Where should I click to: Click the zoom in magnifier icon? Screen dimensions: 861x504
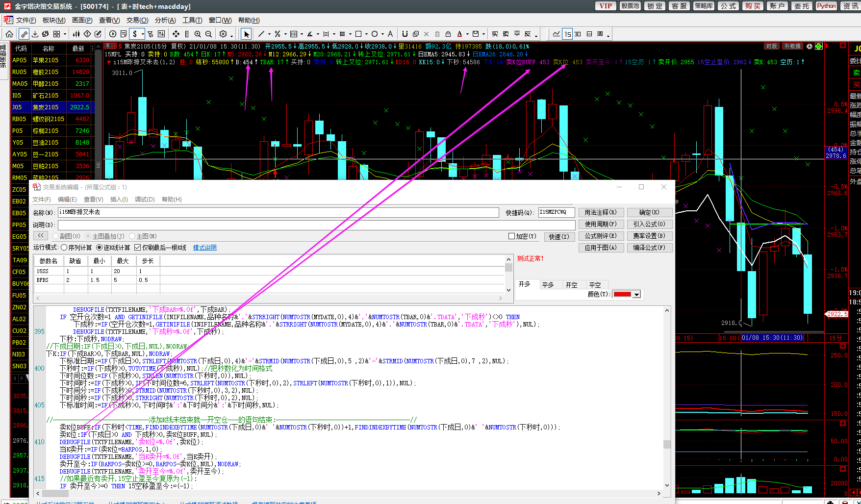[x=198, y=34]
